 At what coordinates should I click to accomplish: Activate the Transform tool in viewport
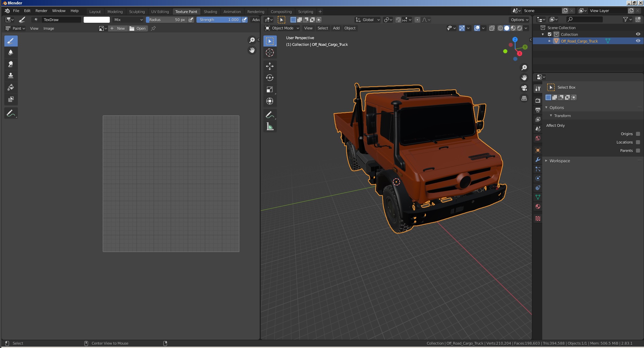[x=270, y=101]
